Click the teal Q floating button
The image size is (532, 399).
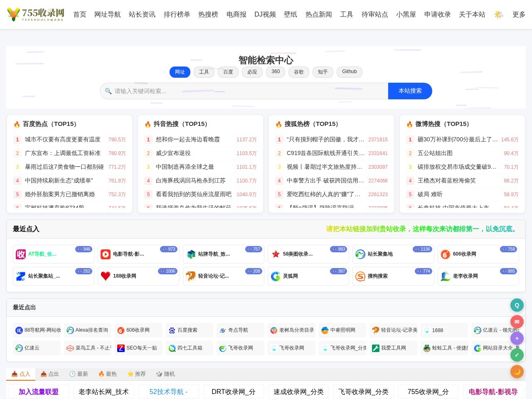517,305
